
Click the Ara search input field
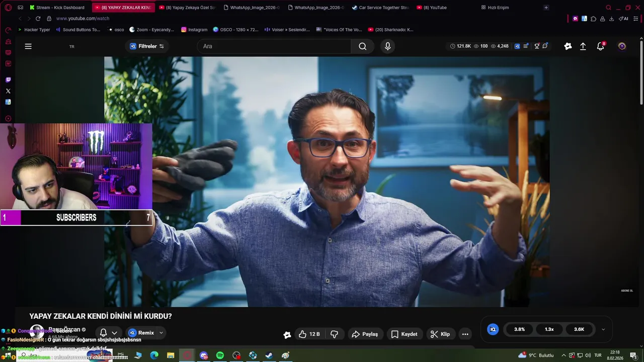click(x=274, y=46)
